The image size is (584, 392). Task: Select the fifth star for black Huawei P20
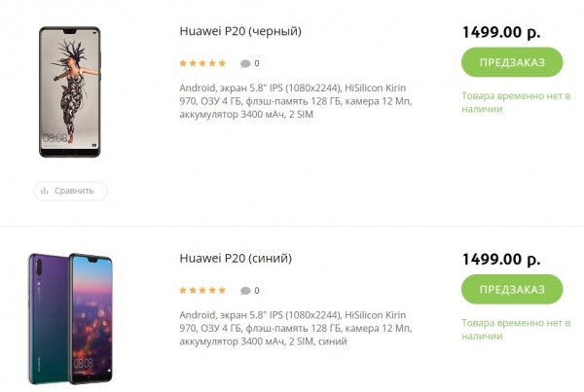222,63
